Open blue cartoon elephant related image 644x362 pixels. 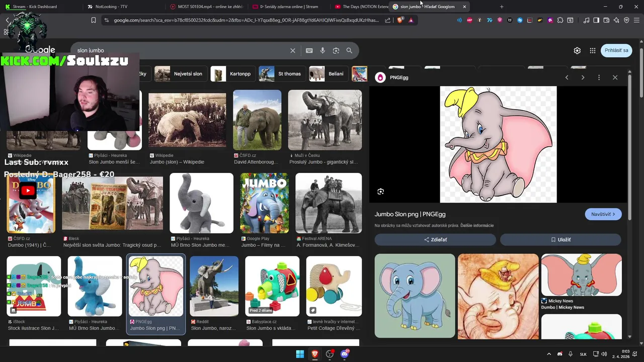[x=415, y=296]
